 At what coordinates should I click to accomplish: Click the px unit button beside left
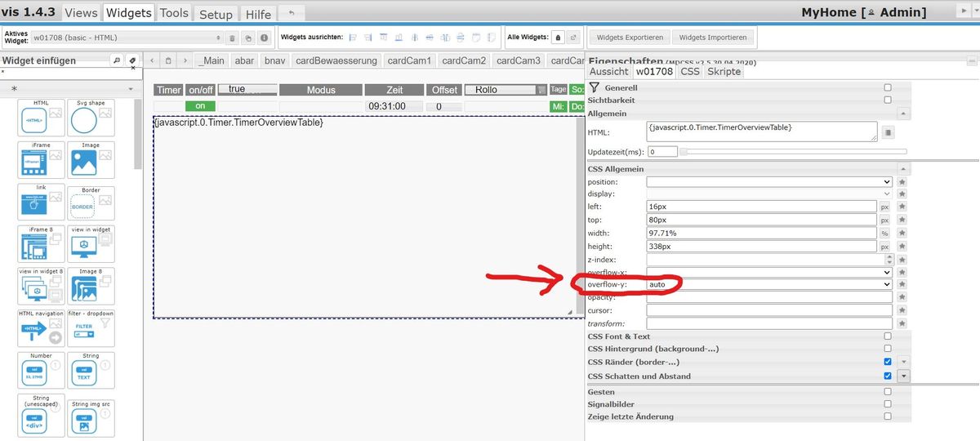[884, 207]
